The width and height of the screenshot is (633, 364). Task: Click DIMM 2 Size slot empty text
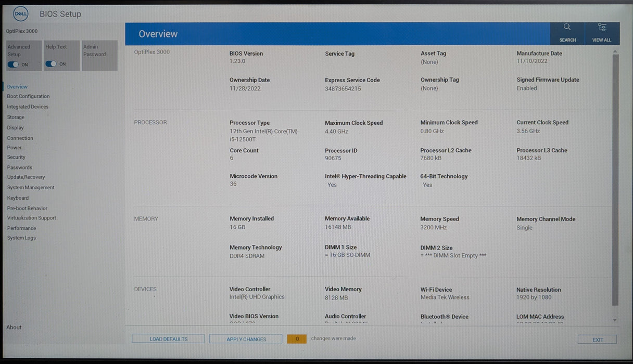coord(453,256)
